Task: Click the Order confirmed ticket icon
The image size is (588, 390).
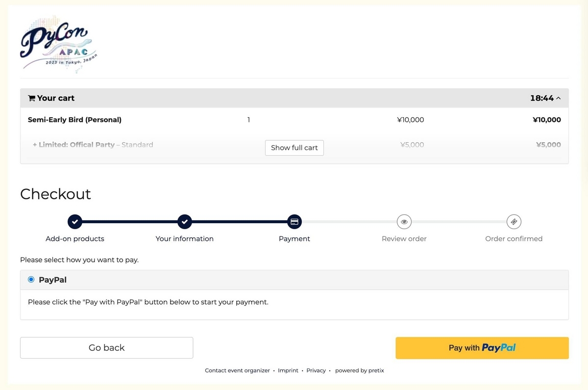Action: tap(514, 222)
